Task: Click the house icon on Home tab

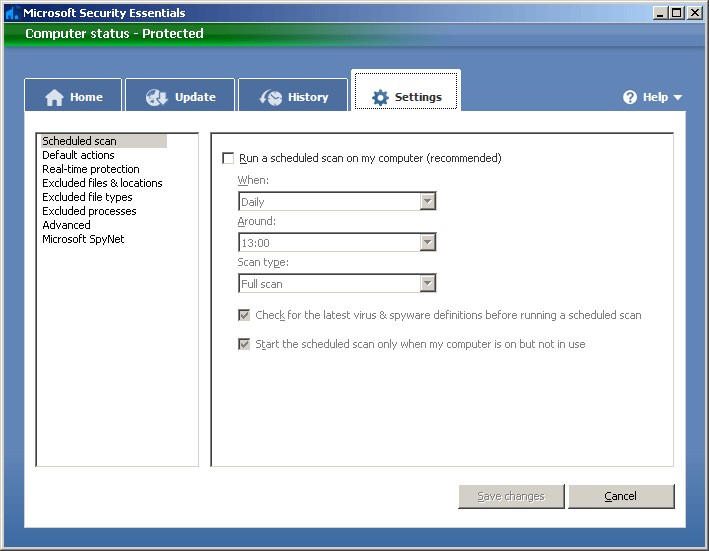Action: tap(54, 97)
